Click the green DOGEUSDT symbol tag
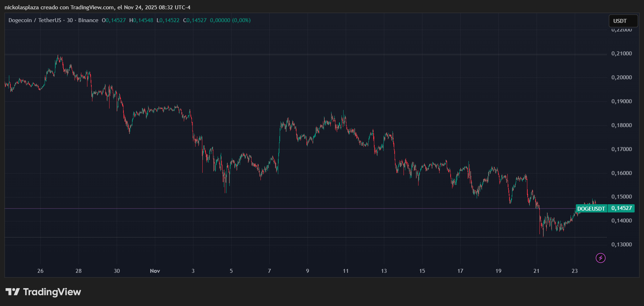The image size is (644, 306). click(591, 209)
